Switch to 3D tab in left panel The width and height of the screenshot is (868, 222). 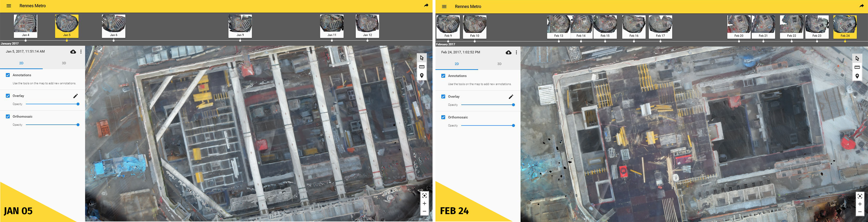pyautogui.click(x=64, y=63)
